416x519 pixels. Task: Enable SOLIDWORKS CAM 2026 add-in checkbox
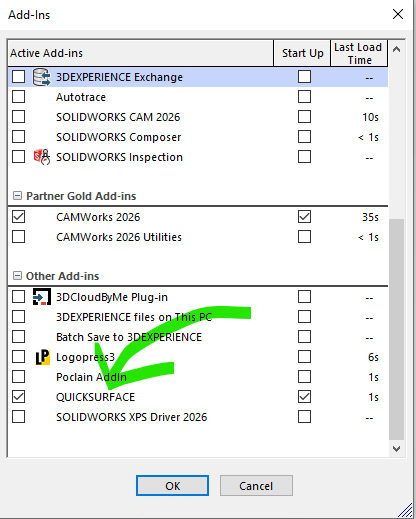tap(18, 117)
